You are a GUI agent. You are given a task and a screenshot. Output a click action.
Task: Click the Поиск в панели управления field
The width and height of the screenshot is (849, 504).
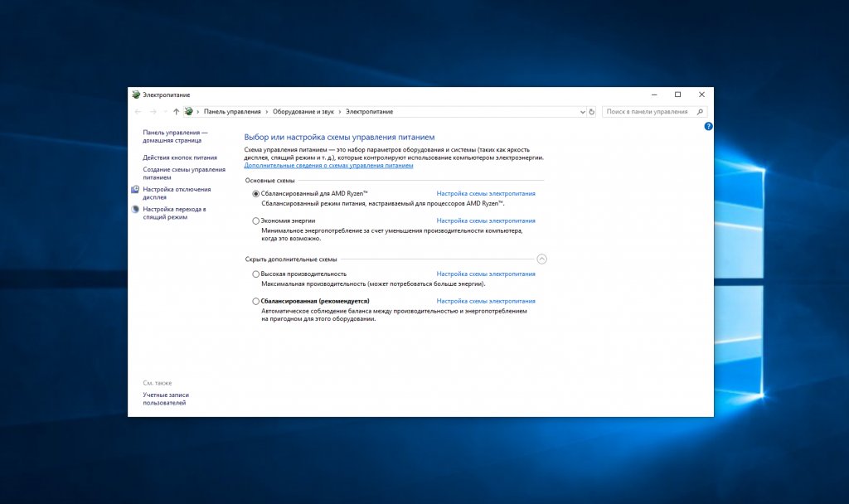tap(648, 112)
